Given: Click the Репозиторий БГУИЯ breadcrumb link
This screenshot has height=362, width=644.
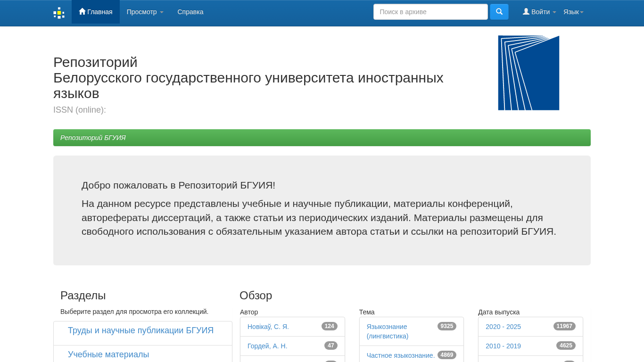Looking at the screenshot, I should tap(93, 138).
